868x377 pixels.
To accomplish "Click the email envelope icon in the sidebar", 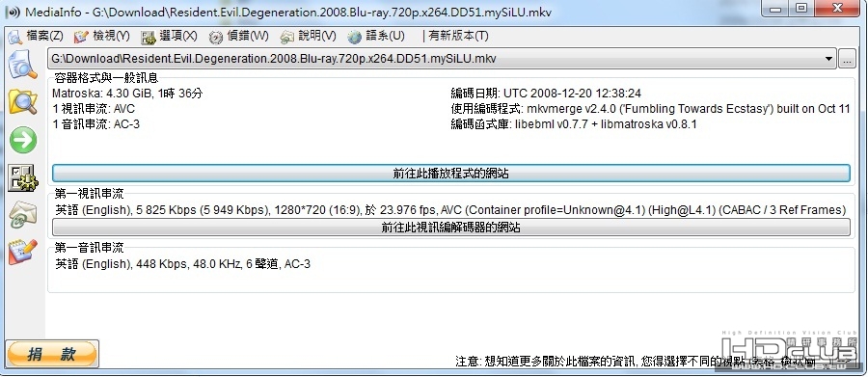I will coord(23,215).
